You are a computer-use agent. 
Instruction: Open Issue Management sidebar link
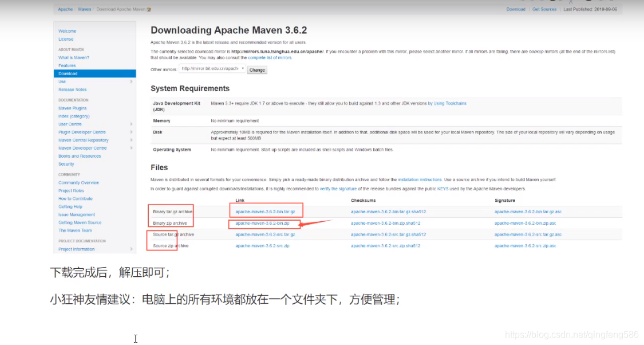(x=76, y=215)
